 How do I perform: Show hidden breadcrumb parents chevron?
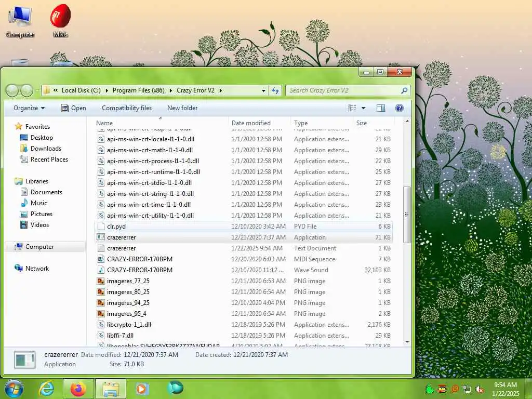56,90
